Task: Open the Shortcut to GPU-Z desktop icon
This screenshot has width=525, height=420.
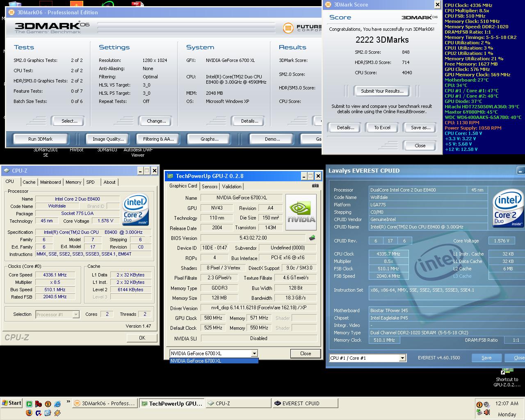Action: coord(507,377)
